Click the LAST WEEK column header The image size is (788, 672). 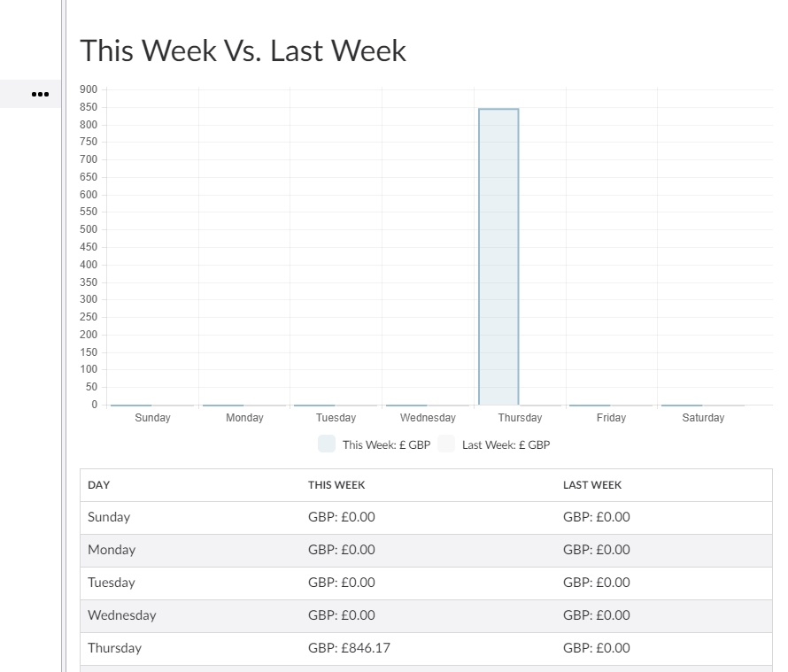click(592, 485)
